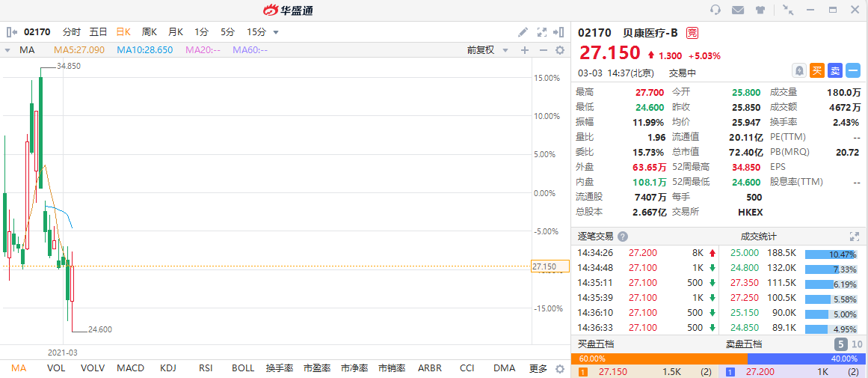Collapse the right quote panel
Screen dimensions: 868x378
point(559,32)
